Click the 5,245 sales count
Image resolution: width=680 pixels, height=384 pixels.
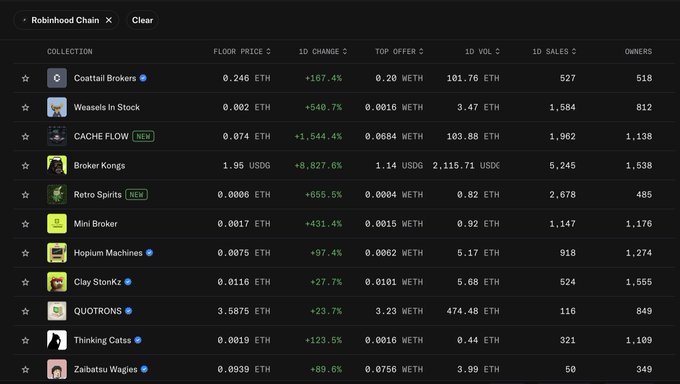click(562, 165)
